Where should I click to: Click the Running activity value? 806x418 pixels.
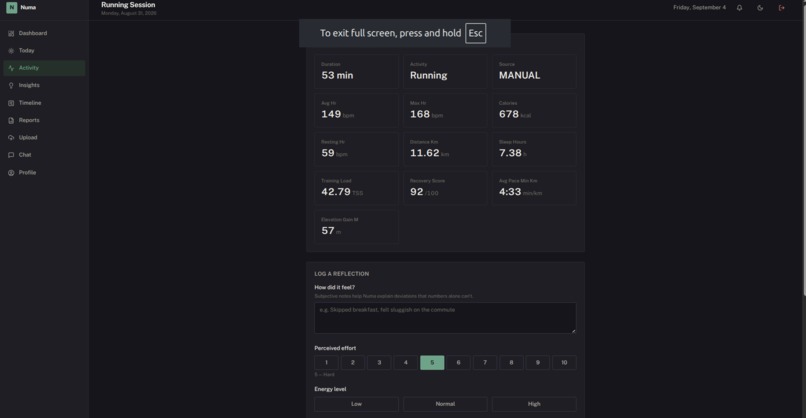428,76
